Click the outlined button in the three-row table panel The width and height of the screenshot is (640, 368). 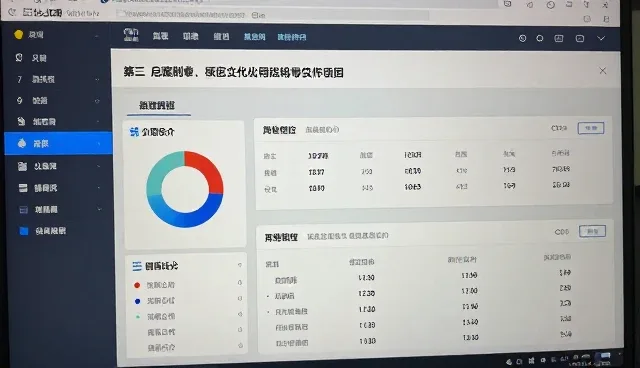tap(591, 128)
